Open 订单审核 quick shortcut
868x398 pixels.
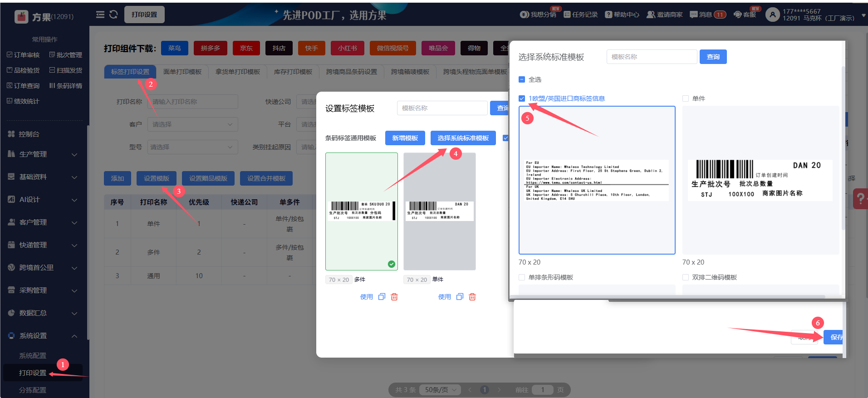click(23, 55)
